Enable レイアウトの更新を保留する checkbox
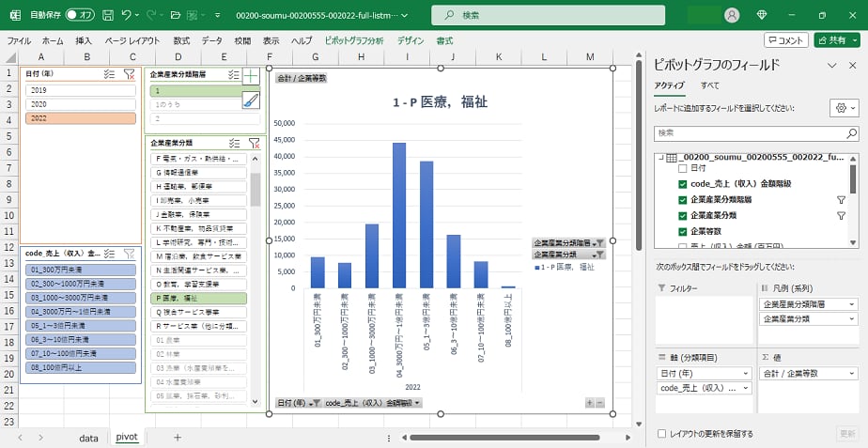The image size is (868, 448). tap(663, 434)
